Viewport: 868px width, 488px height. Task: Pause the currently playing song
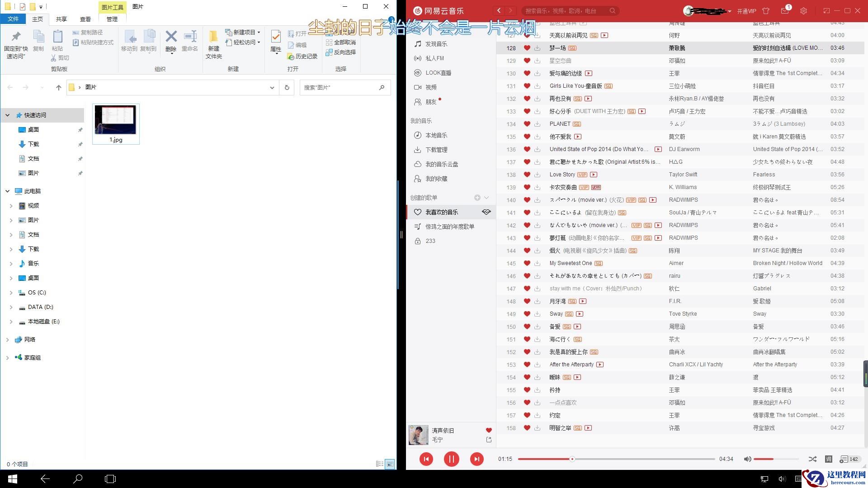coord(451,459)
